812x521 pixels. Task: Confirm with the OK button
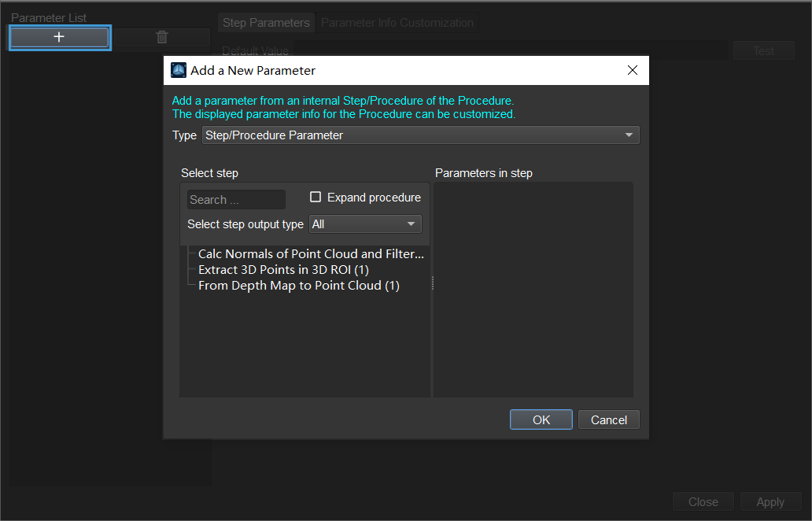[x=541, y=419]
